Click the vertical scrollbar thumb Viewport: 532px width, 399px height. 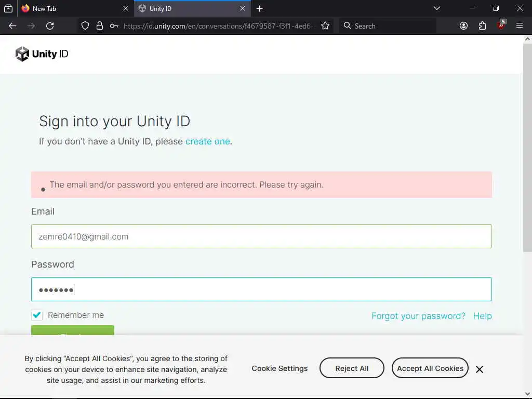pos(527,148)
